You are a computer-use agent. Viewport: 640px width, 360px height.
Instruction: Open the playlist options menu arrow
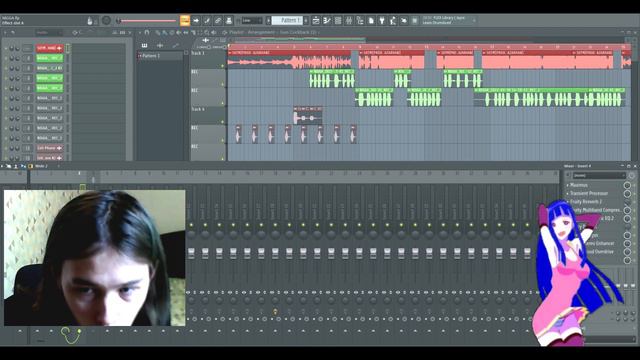pos(140,33)
